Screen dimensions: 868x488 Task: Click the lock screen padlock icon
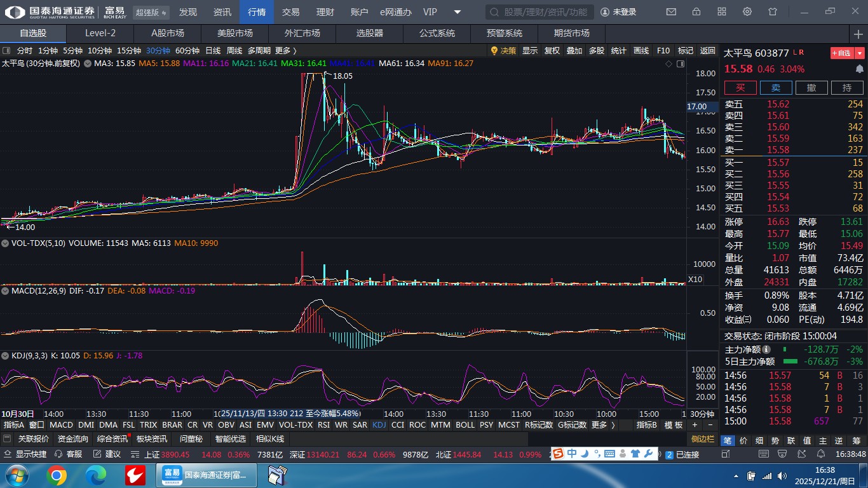[x=696, y=12]
